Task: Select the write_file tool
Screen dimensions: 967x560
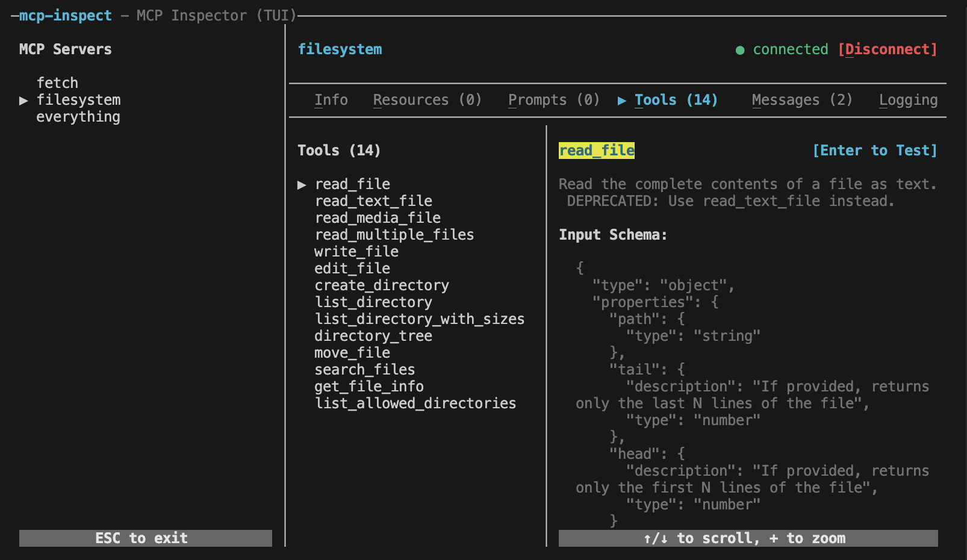Action: tap(356, 252)
